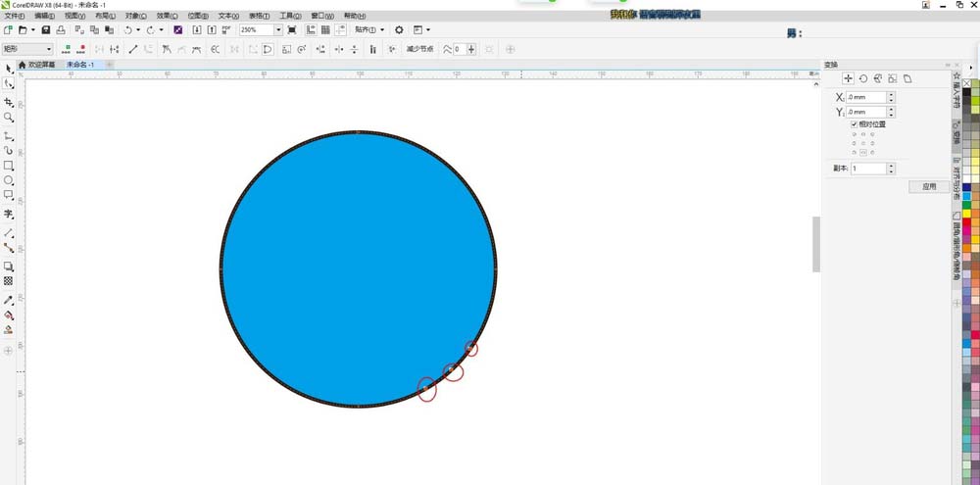Select the Connector tool
Image resolution: width=980 pixels, height=485 pixels.
(x=8, y=248)
